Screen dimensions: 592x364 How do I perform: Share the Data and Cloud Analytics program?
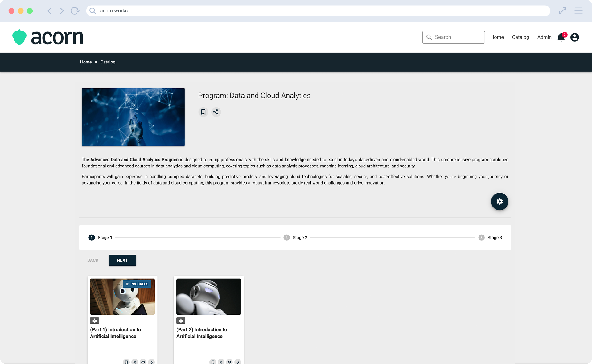click(216, 112)
